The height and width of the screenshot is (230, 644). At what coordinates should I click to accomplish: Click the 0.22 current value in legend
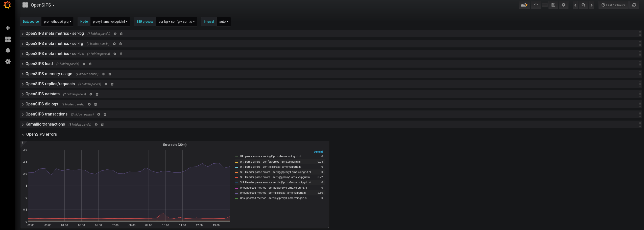tap(320, 177)
